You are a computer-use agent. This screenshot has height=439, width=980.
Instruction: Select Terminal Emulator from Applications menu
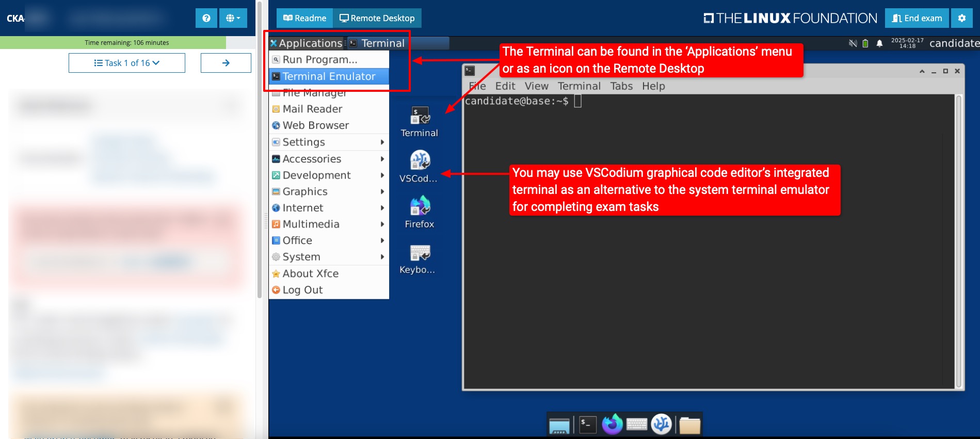point(329,76)
